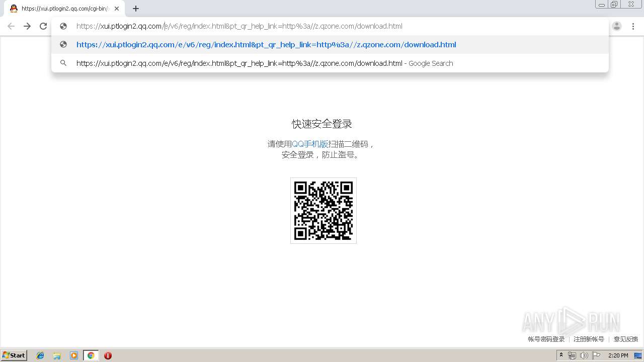Open the Chrome profile avatar menu
Viewport: 644px width, 362px height.
[617, 26]
